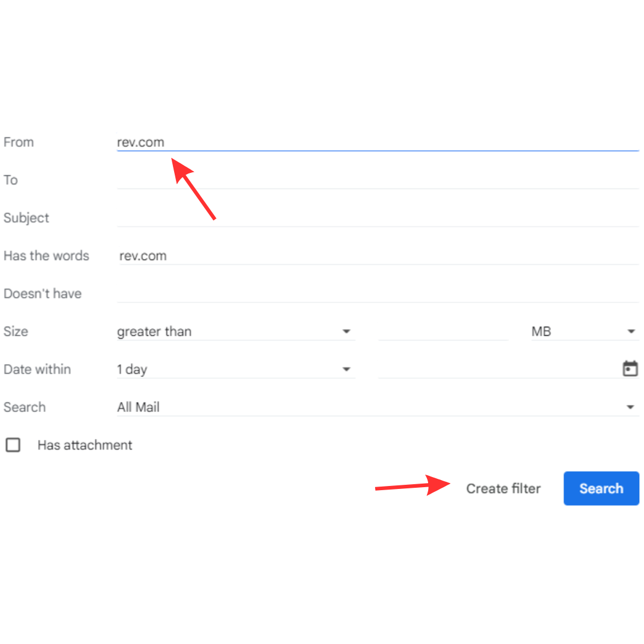The width and height of the screenshot is (644, 644).
Task: Click into the To input field
Action: (x=378, y=180)
